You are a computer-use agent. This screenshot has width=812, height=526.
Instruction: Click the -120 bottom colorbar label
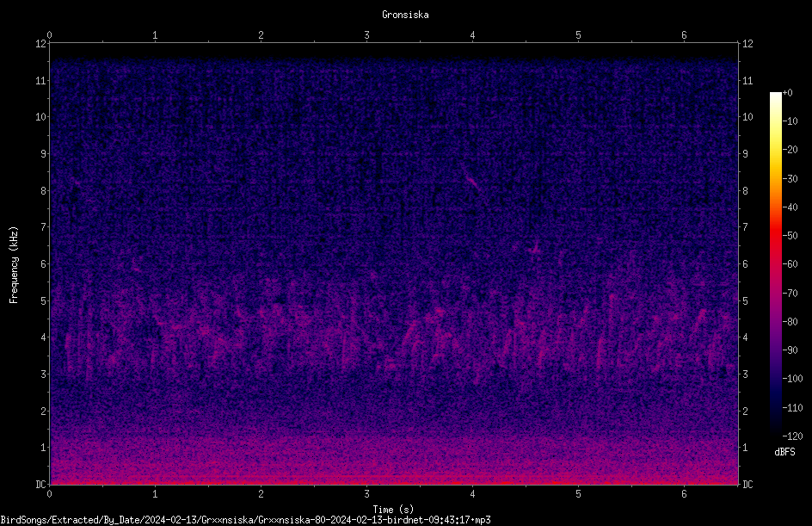(x=792, y=436)
